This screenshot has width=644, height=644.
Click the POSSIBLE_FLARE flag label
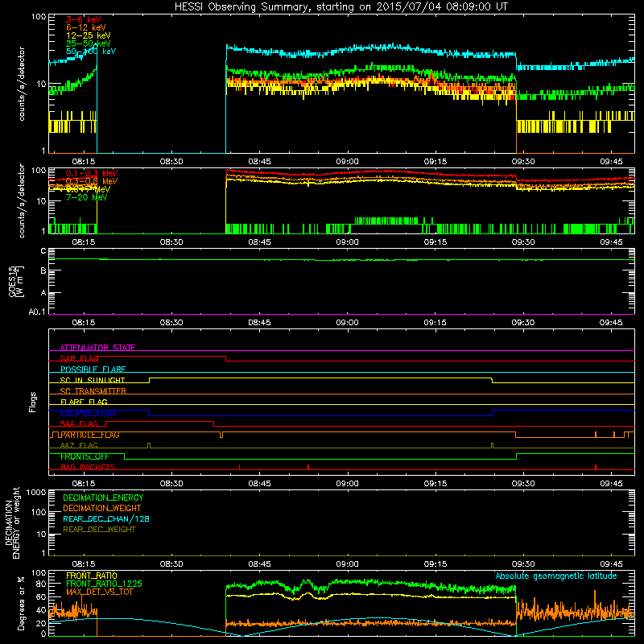pos(93,369)
